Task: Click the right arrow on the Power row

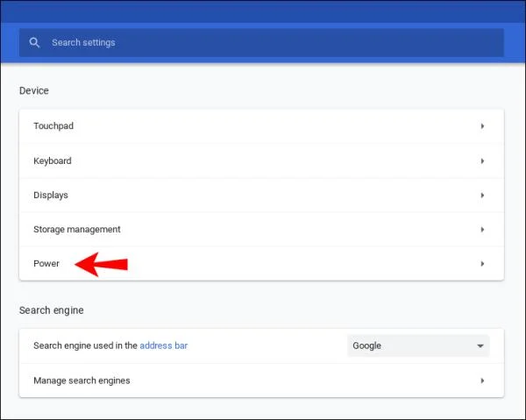Action: coord(482,264)
